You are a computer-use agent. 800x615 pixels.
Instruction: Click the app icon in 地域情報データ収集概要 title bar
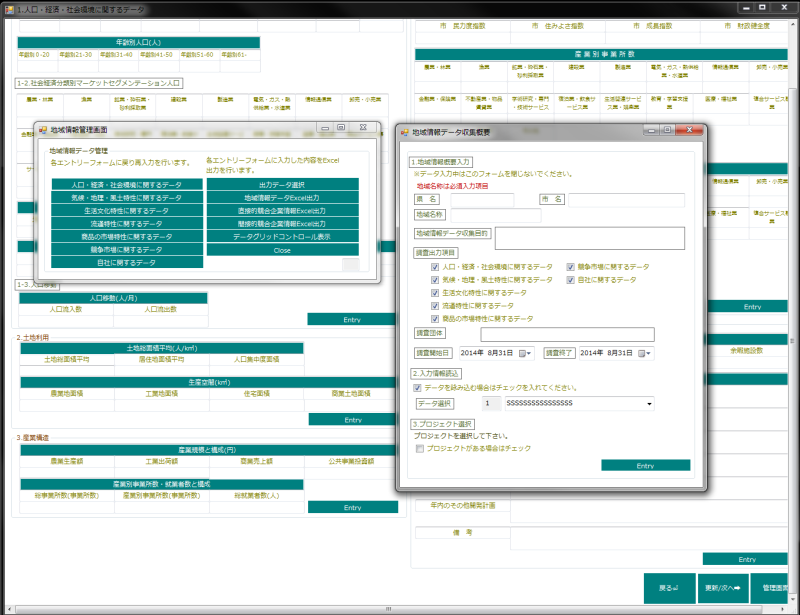click(405, 132)
